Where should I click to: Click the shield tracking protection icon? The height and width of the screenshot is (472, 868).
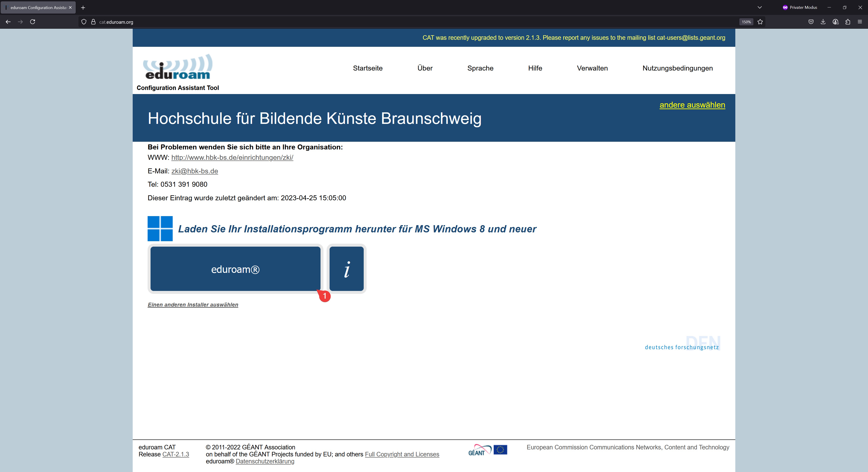pyautogui.click(x=84, y=22)
